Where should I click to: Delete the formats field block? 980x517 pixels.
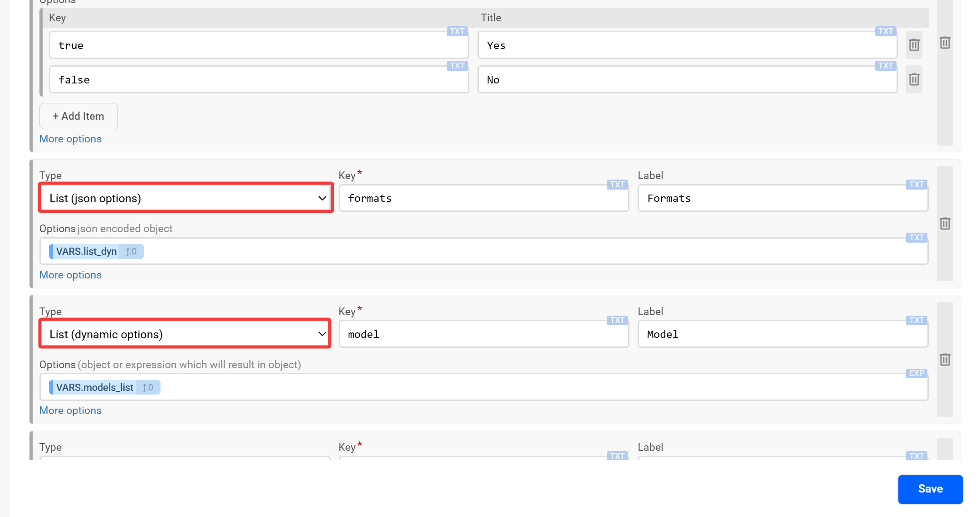point(945,224)
